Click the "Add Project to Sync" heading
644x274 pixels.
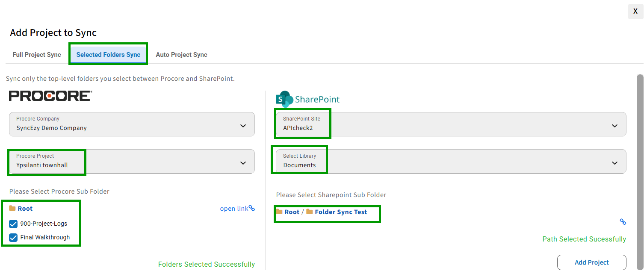(53, 32)
